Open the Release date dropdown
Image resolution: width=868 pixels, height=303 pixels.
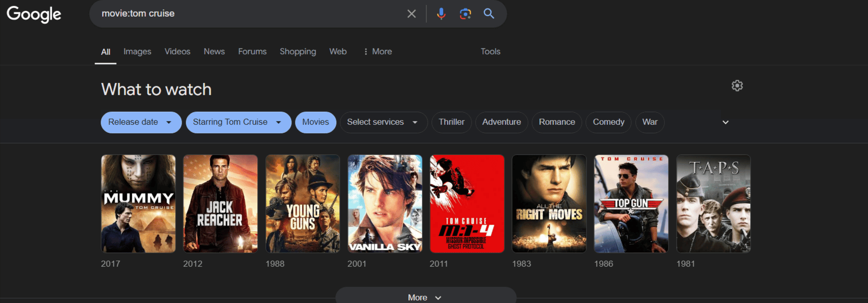pos(140,122)
